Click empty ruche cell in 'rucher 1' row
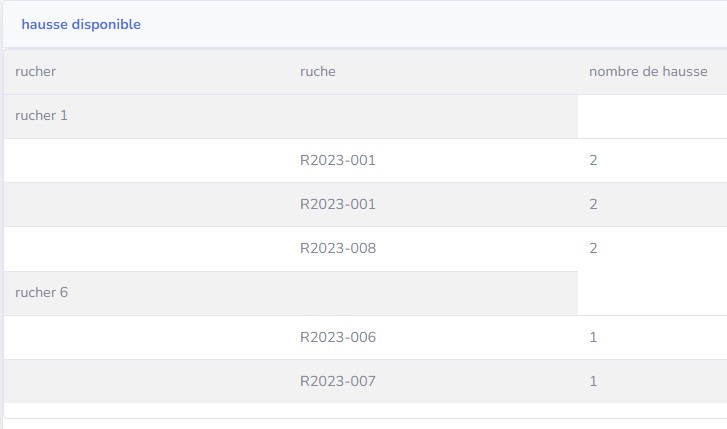 432,116
